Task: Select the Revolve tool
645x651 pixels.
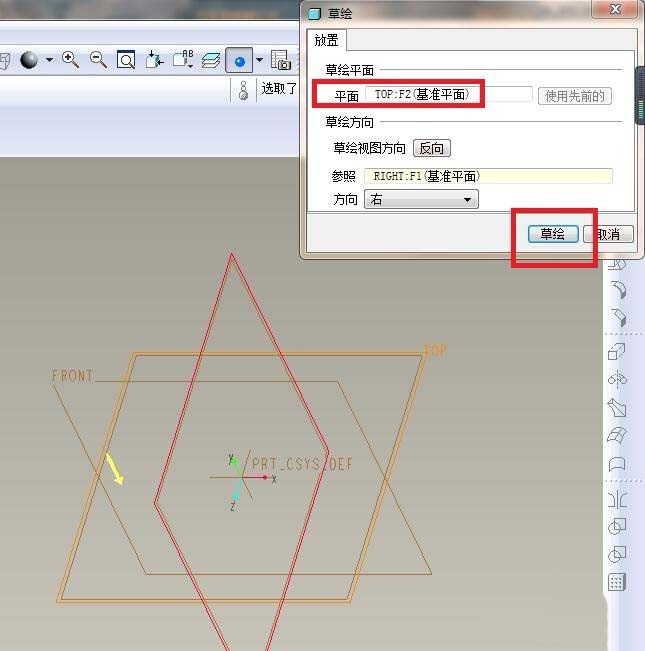Action: pos(617,379)
